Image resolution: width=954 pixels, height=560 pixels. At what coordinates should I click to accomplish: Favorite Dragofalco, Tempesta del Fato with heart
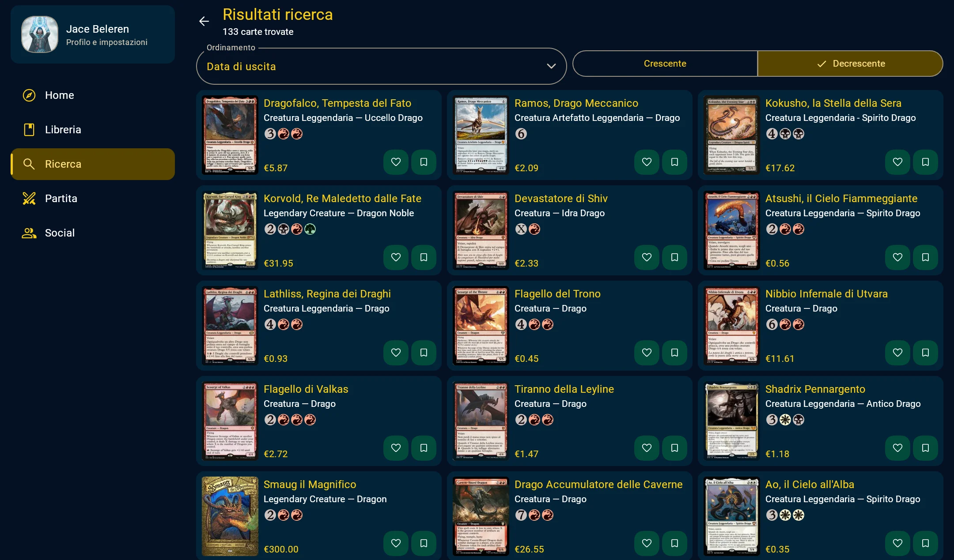tap(396, 162)
